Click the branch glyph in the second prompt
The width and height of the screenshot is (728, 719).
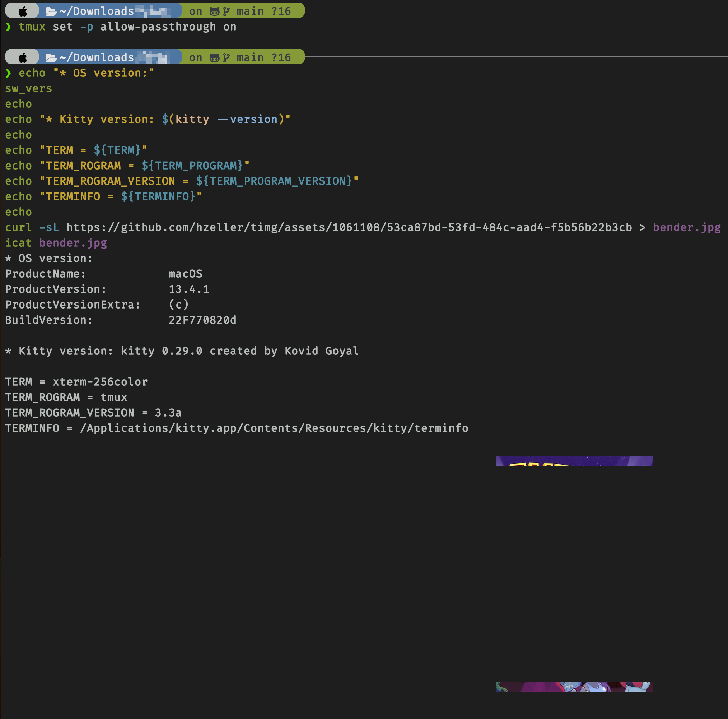coord(227,57)
